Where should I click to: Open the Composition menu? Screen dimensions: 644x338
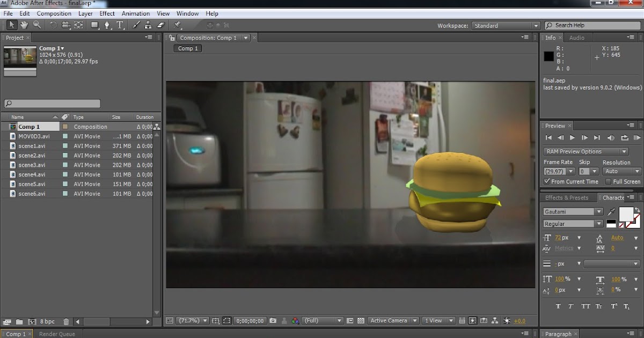pyautogui.click(x=54, y=13)
